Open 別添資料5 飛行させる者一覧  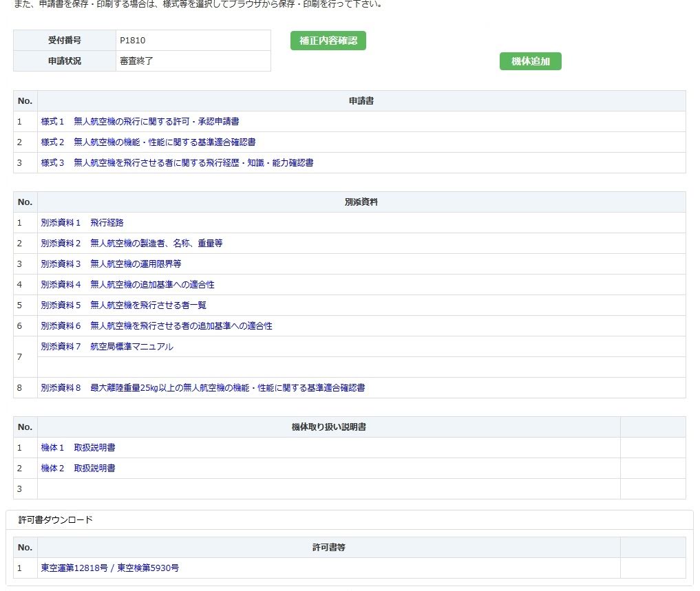click(123, 305)
